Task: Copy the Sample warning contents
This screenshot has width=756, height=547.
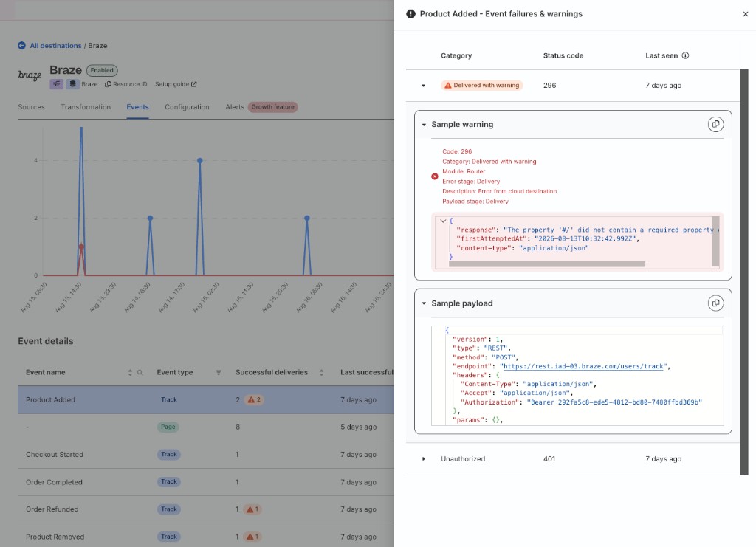Action: pos(716,124)
